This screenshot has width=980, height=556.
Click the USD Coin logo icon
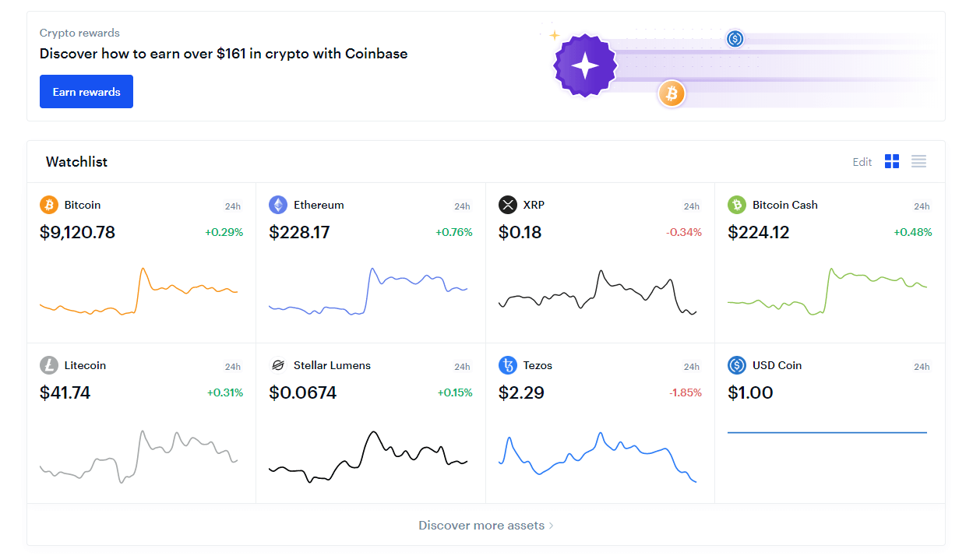point(737,365)
